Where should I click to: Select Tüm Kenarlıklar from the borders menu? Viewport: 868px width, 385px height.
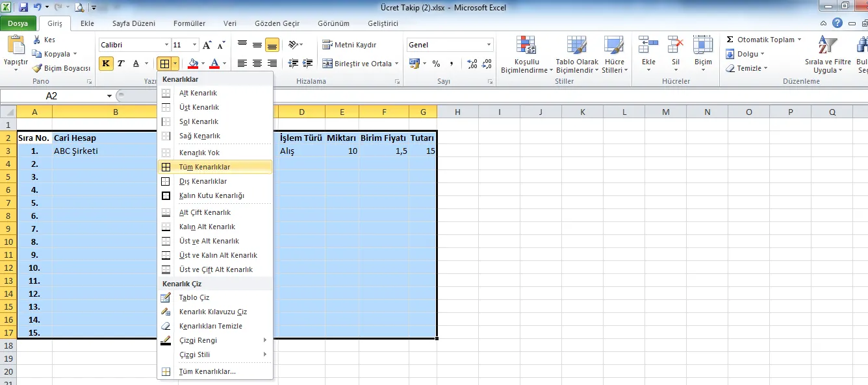pos(204,167)
